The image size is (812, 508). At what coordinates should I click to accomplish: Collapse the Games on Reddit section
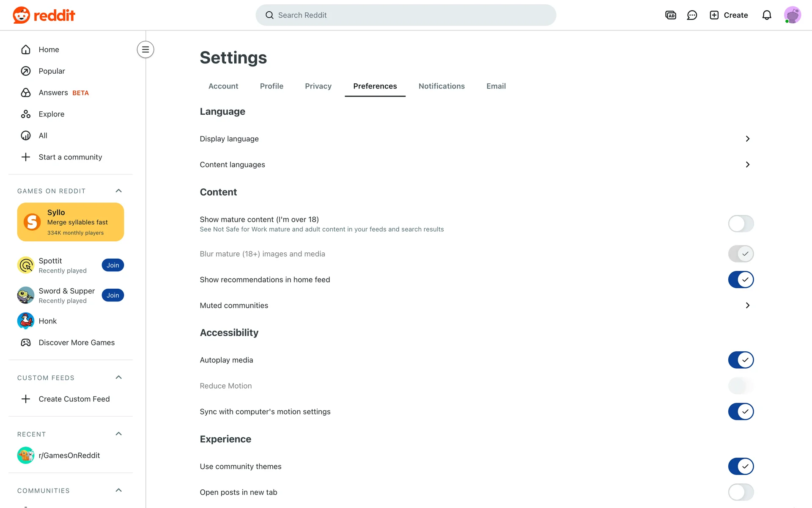click(118, 191)
